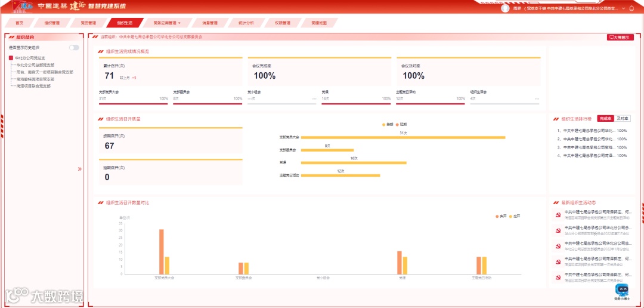Click the 党小组会 progress bar
Image resolution: width=644 pixels, height=308 pixels.
[281, 104]
